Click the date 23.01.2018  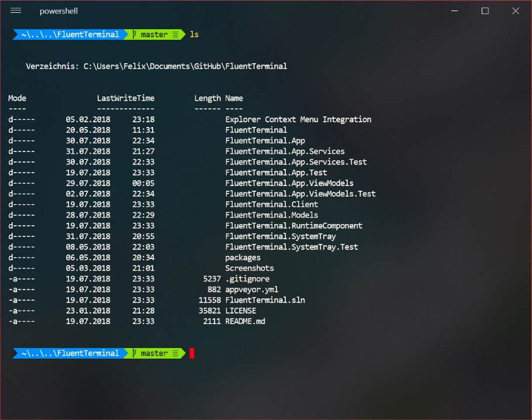coord(88,311)
